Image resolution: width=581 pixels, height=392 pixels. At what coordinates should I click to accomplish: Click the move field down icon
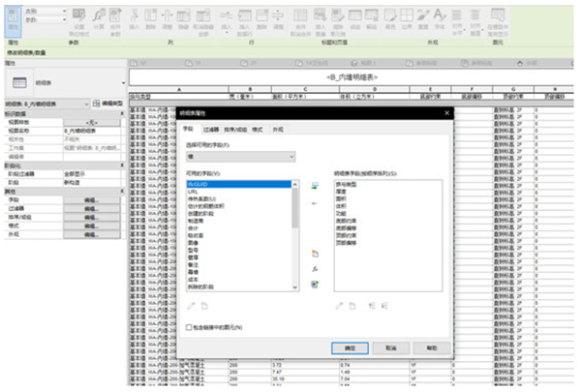point(384,306)
